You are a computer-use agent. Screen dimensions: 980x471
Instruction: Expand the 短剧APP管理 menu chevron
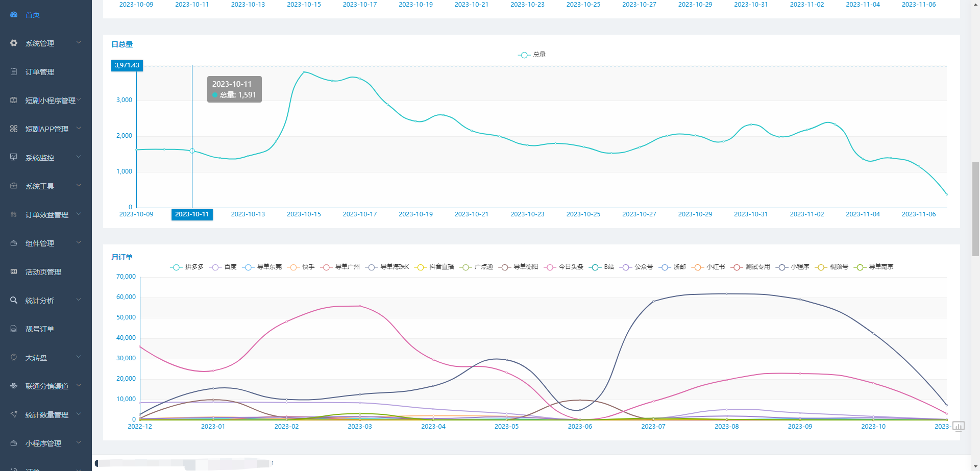tap(79, 129)
